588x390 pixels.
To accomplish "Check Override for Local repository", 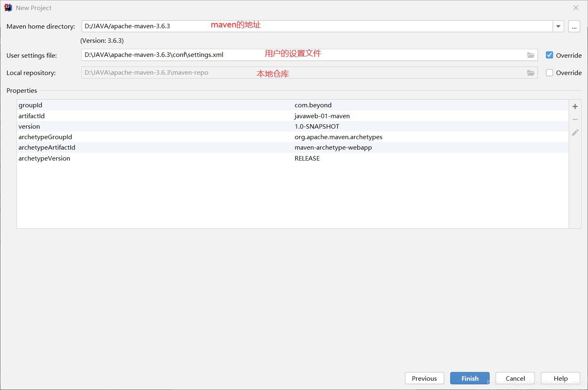I will pos(549,73).
